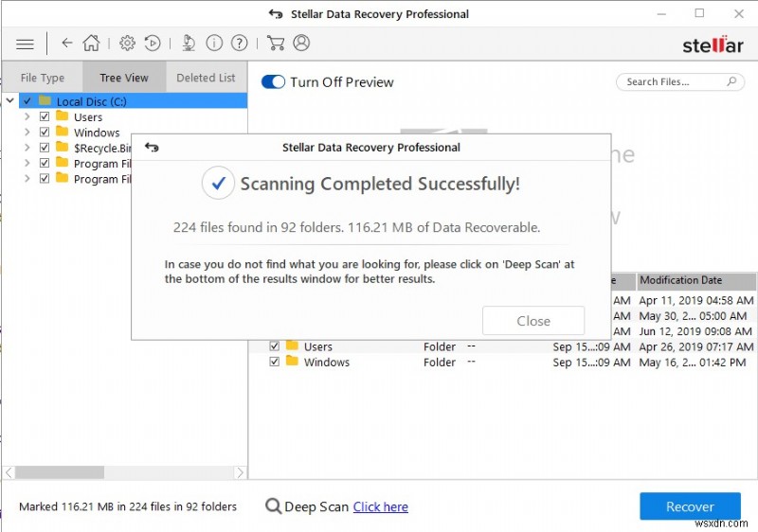
Task: Select the Users row name in file list
Action: click(x=317, y=346)
